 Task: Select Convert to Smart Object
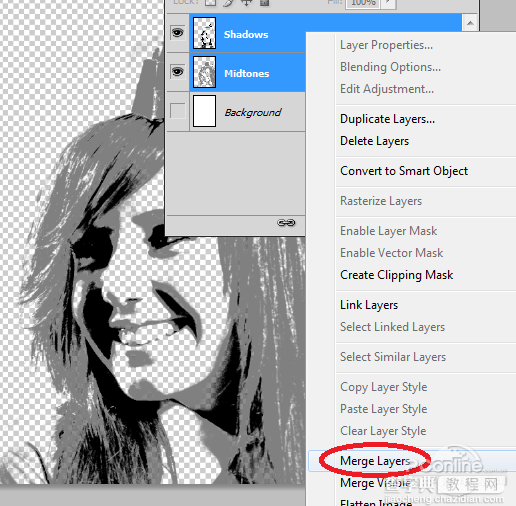point(404,171)
